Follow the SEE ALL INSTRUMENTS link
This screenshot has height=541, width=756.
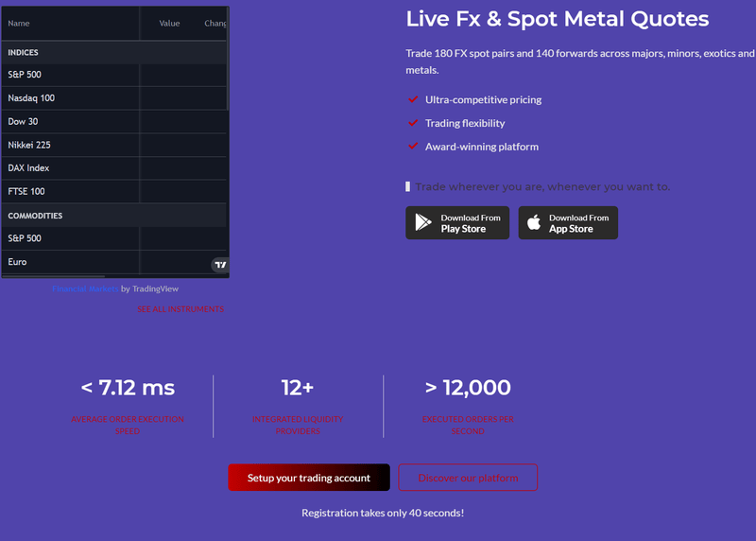coord(180,309)
